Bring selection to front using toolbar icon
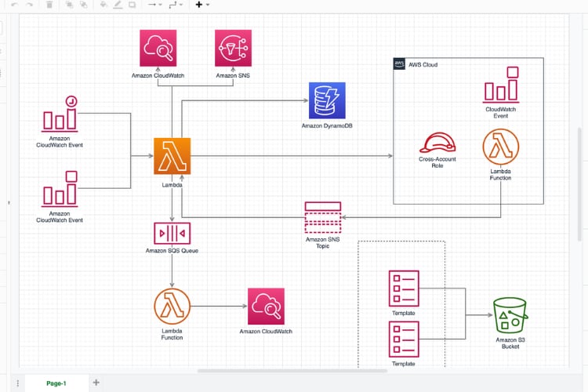Screen dimensions: 588x392 pos(69,5)
